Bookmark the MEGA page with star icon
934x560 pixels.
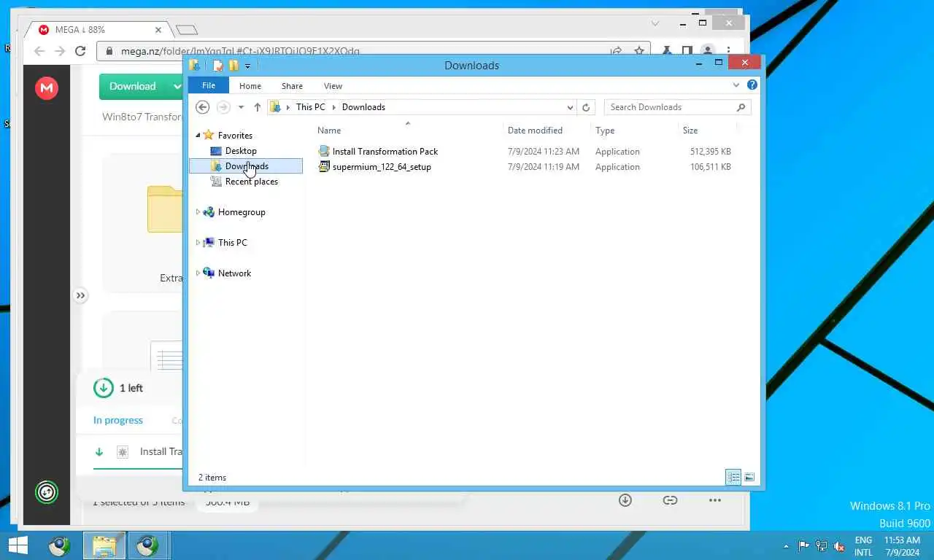click(639, 51)
